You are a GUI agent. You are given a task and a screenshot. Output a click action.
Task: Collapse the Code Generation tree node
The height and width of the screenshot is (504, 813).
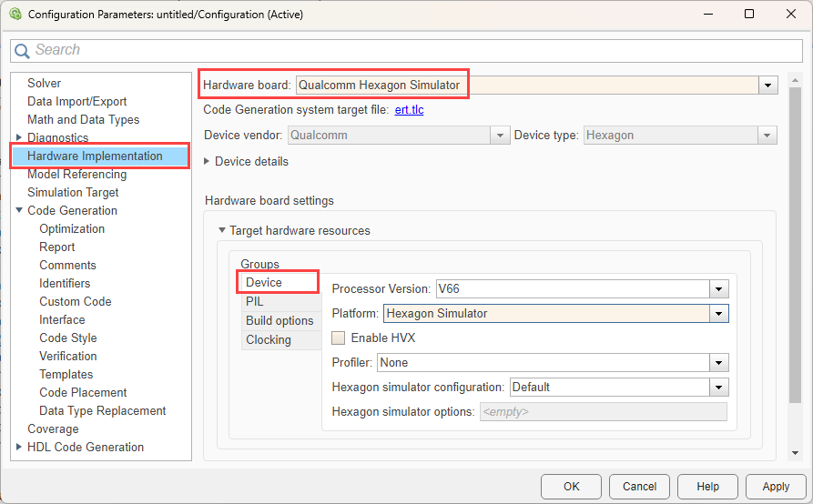pos(19,211)
